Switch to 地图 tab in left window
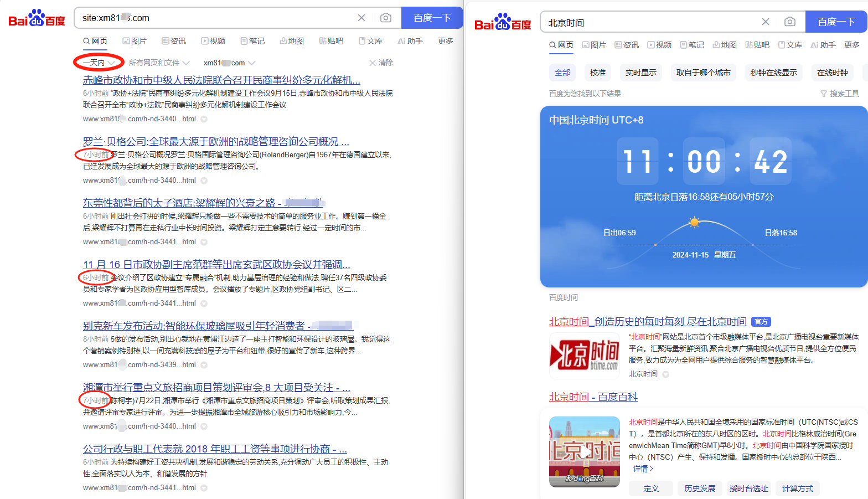 292,41
